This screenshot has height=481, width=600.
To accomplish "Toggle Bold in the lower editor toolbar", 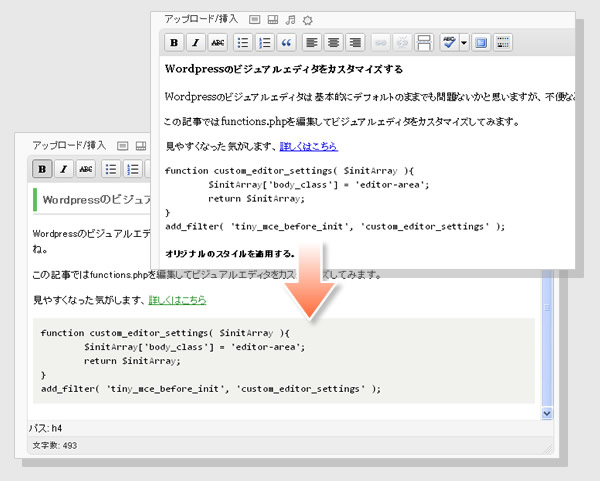I will point(42,169).
